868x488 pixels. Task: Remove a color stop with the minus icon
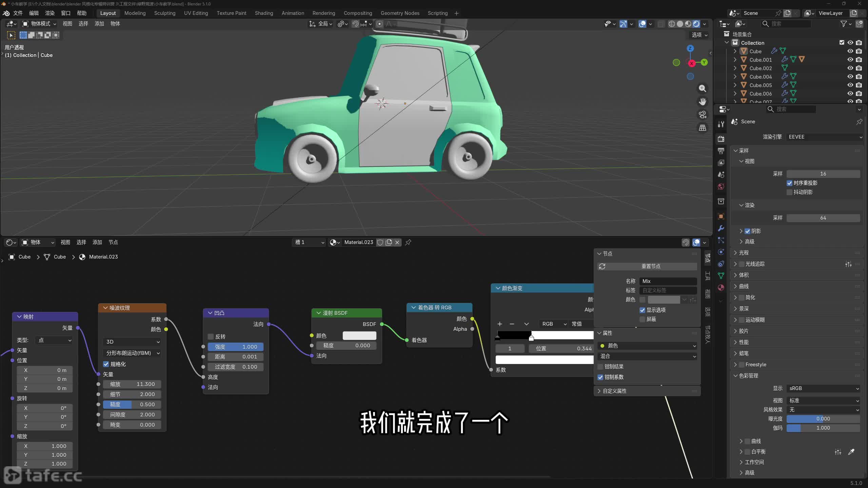pos(512,324)
